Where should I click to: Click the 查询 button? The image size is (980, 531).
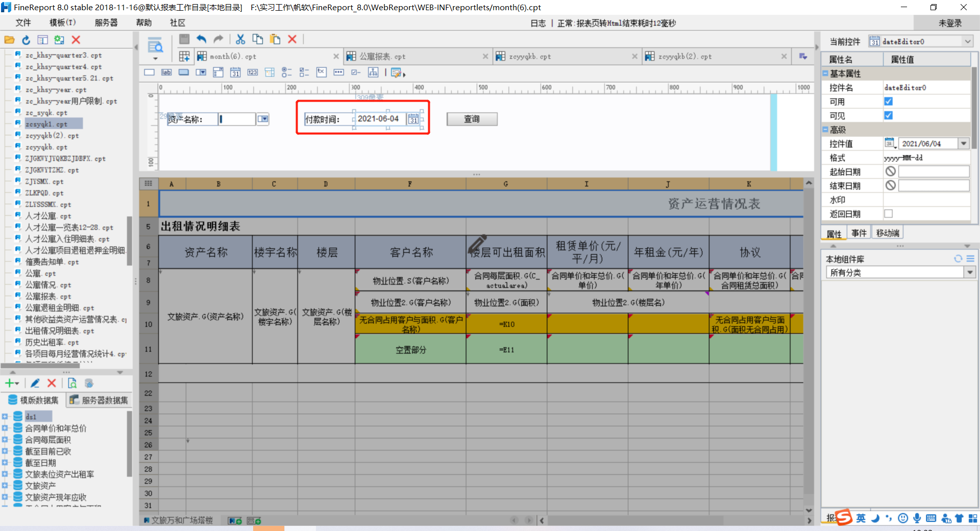tap(472, 119)
